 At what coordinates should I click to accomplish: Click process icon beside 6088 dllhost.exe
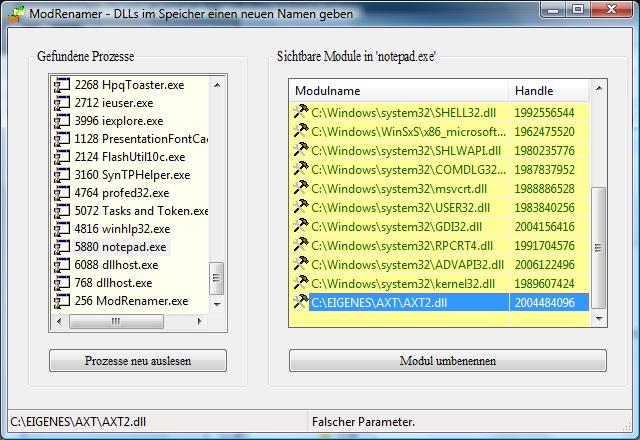(62, 264)
